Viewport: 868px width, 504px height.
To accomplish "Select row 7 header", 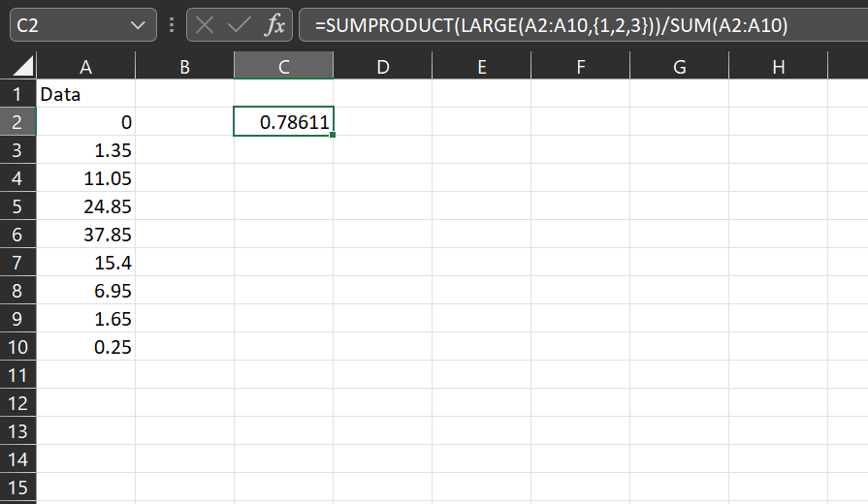I will (x=17, y=263).
